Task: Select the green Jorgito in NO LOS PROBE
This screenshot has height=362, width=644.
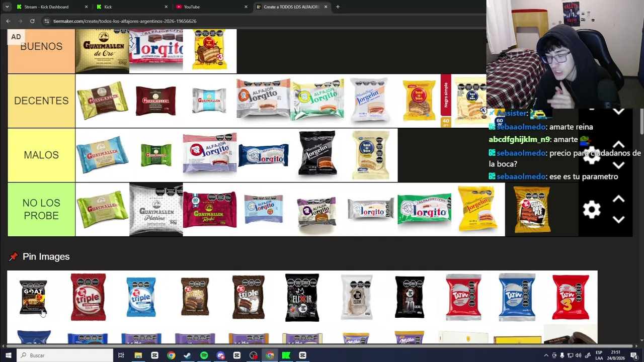Action: click(x=424, y=209)
